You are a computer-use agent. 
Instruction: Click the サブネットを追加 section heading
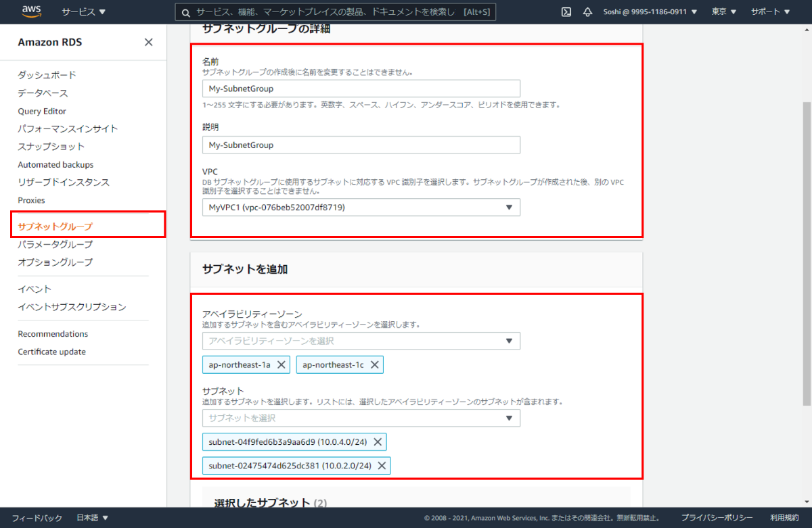pyautogui.click(x=245, y=269)
